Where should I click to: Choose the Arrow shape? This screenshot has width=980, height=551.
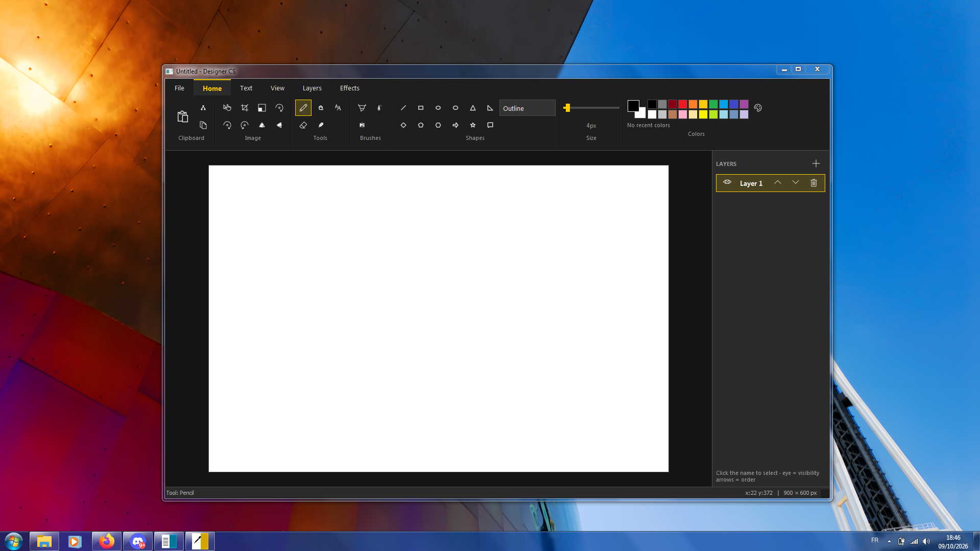click(x=456, y=125)
